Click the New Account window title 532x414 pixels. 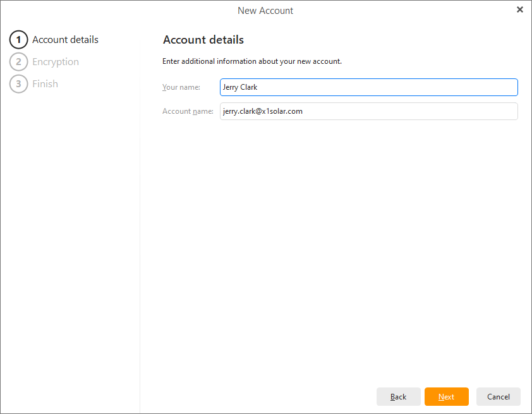pyautogui.click(x=265, y=11)
